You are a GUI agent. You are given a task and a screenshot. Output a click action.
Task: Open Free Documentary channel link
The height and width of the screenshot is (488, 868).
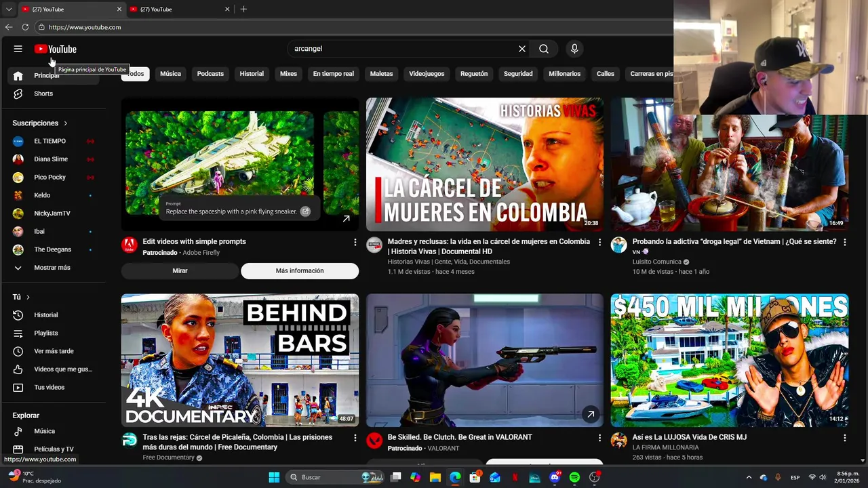pos(168,457)
